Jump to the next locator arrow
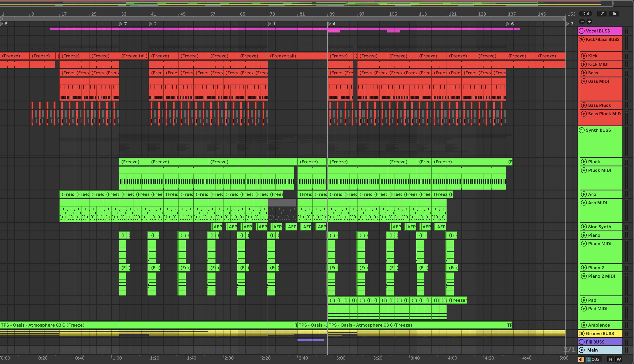This screenshot has width=634, height=364. (x=589, y=22)
